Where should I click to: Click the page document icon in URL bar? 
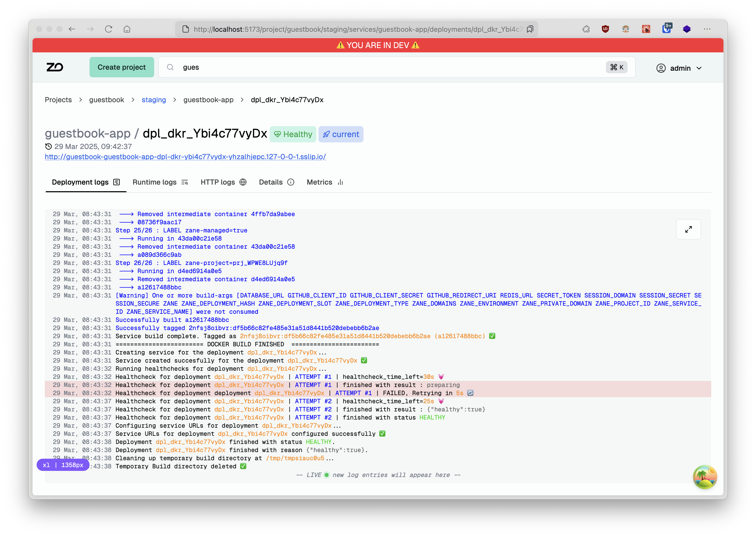(186, 29)
